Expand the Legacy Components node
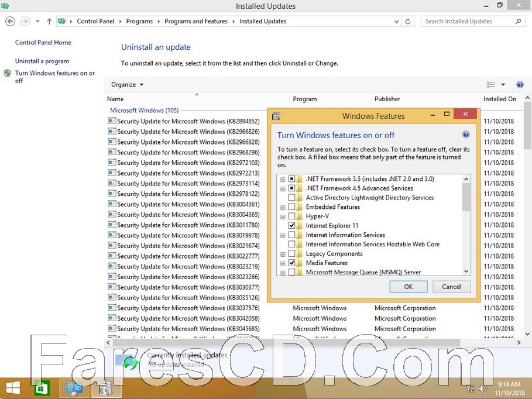 click(x=283, y=254)
